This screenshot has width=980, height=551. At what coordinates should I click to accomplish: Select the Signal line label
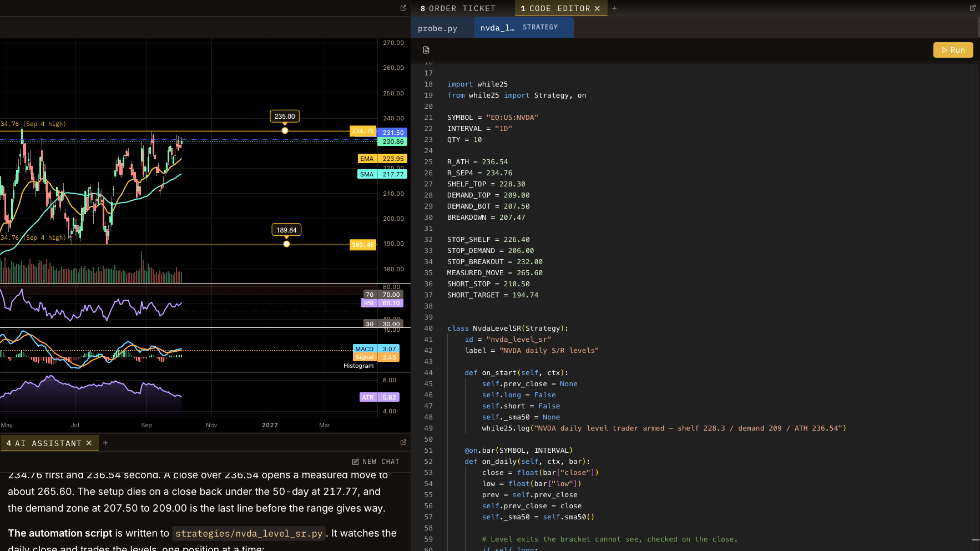[365, 357]
